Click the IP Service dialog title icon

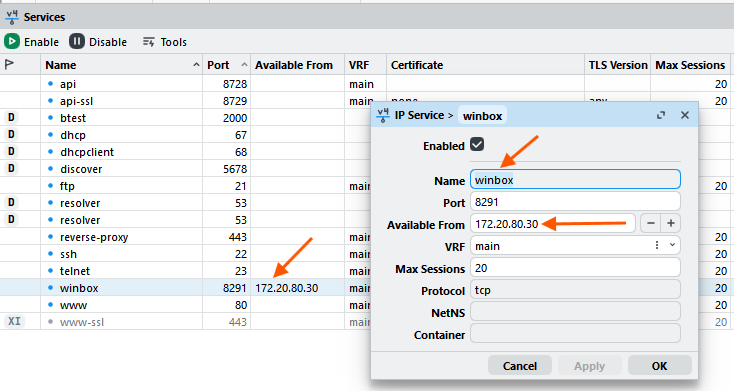383,115
